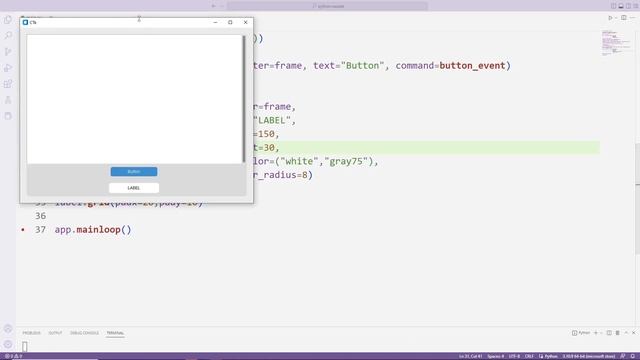Open the feedback icon in status bar
The height and width of the screenshot is (360, 640).
click(x=623, y=356)
